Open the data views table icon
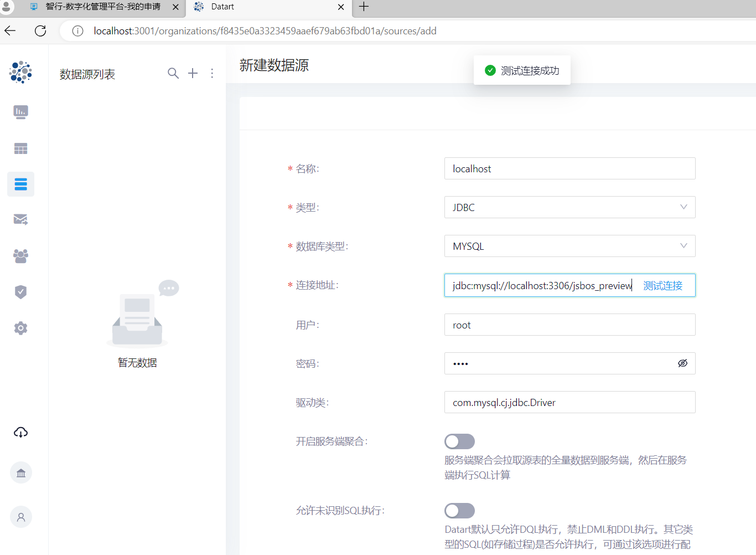 pyautogui.click(x=20, y=148)
